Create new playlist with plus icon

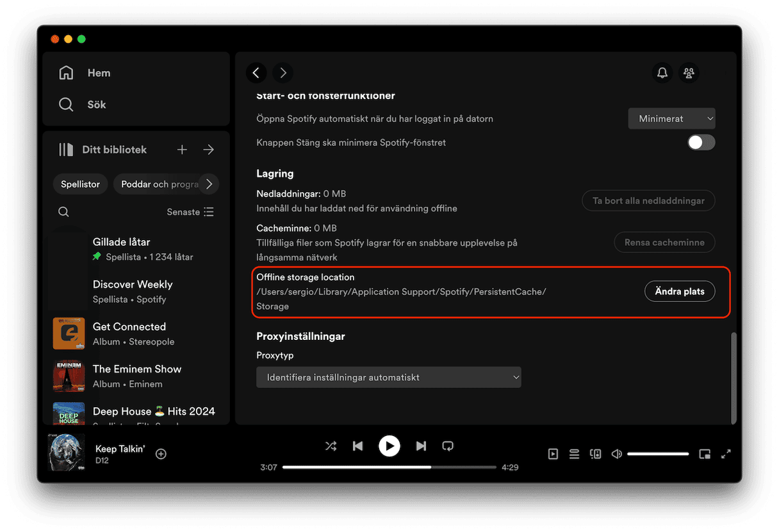[182, 150]
